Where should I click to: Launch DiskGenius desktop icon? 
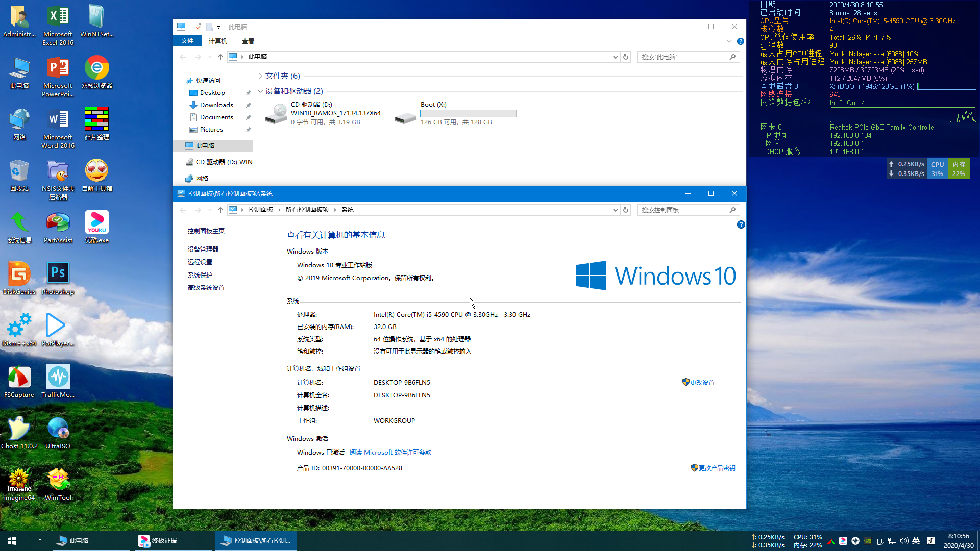19,279
